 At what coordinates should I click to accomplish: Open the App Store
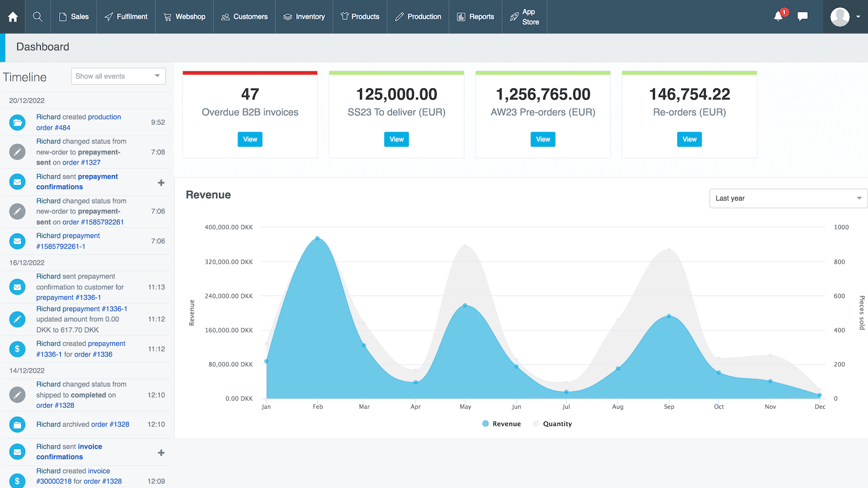click(524, 17)
